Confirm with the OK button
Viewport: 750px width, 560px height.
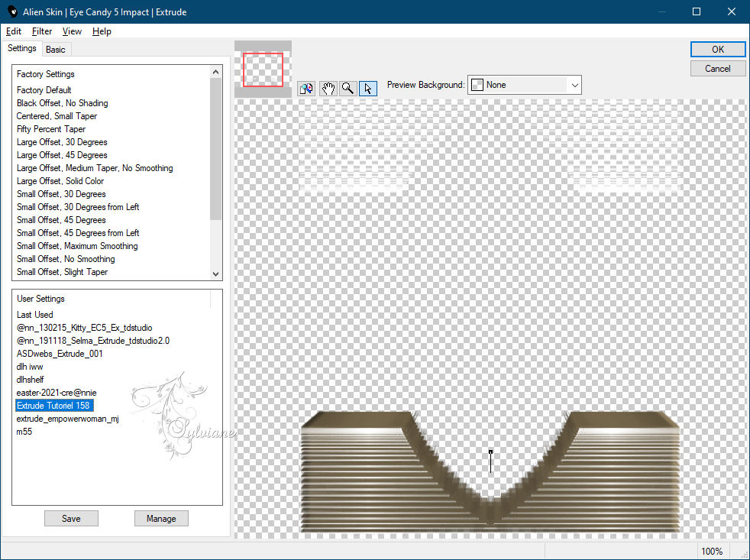(717, 50)
